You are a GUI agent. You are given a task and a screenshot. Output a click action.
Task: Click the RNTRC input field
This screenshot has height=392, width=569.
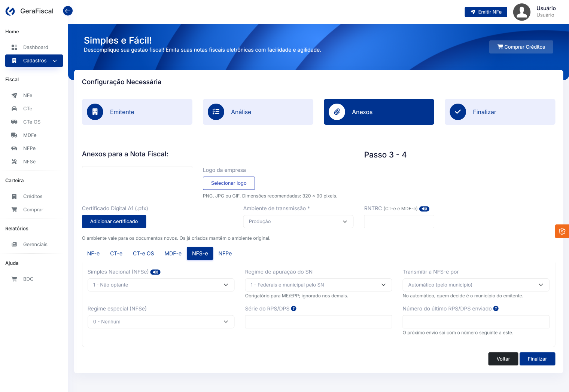399,221
